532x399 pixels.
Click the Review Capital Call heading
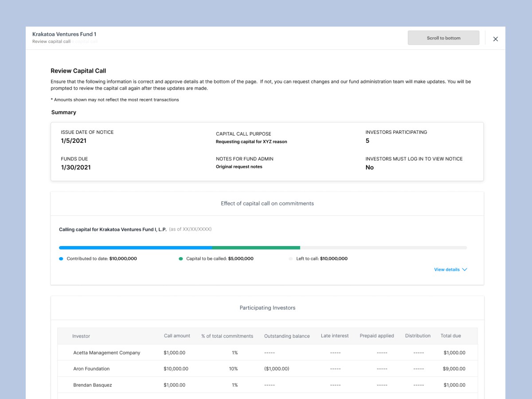point(78,71)
